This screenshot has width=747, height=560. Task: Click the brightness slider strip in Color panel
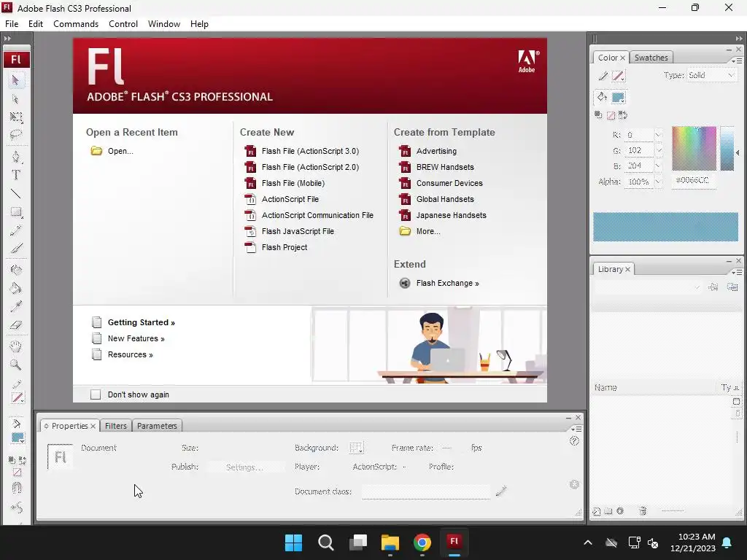coord(727,148)
